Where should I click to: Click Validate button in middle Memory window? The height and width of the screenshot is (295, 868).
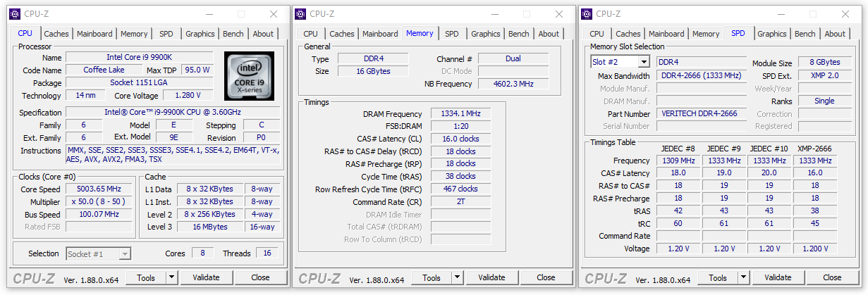click(x=491, y=277)
